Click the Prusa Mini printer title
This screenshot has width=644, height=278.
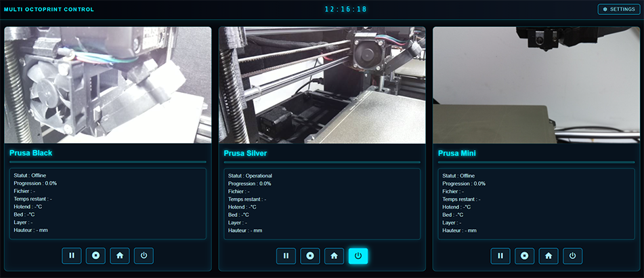[x=457, y=153]
